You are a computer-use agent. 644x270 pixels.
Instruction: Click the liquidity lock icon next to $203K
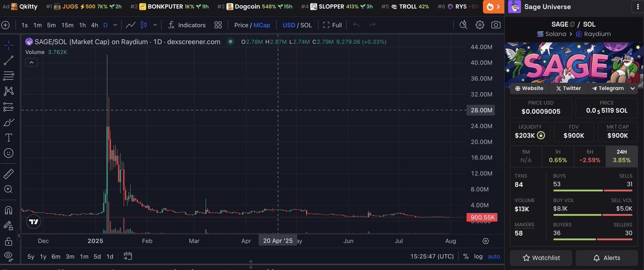coord(541,136)
